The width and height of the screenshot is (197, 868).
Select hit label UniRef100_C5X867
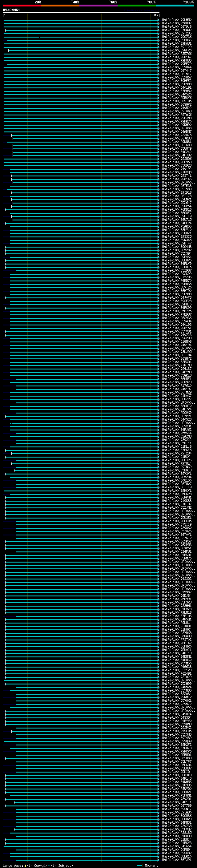tap(177, 78)
